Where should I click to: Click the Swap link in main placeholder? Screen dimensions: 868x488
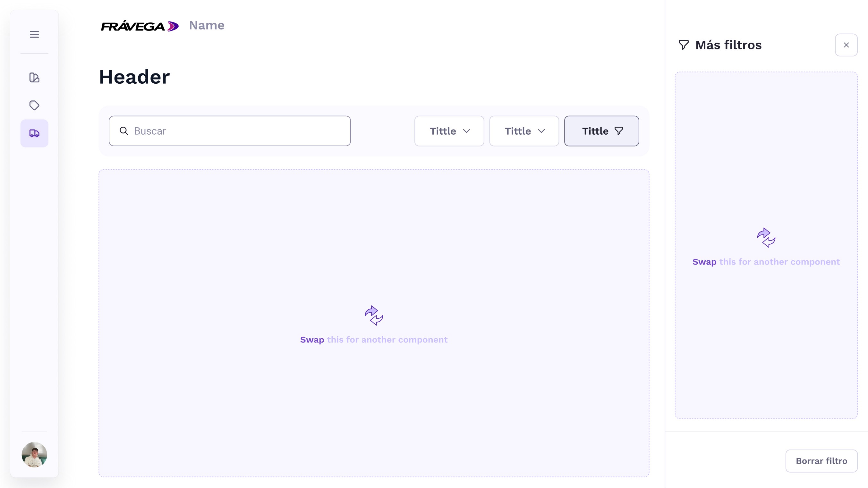(312, 340)
